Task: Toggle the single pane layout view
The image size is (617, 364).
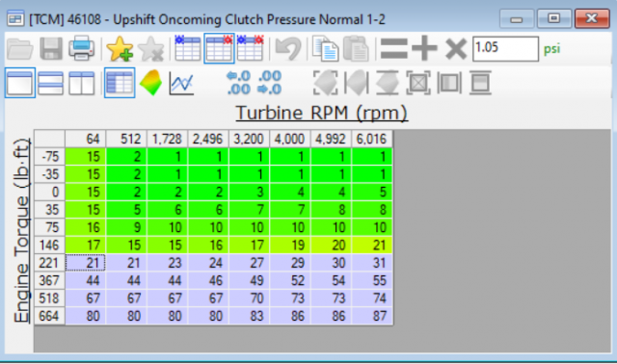Action: click(19, 83)
